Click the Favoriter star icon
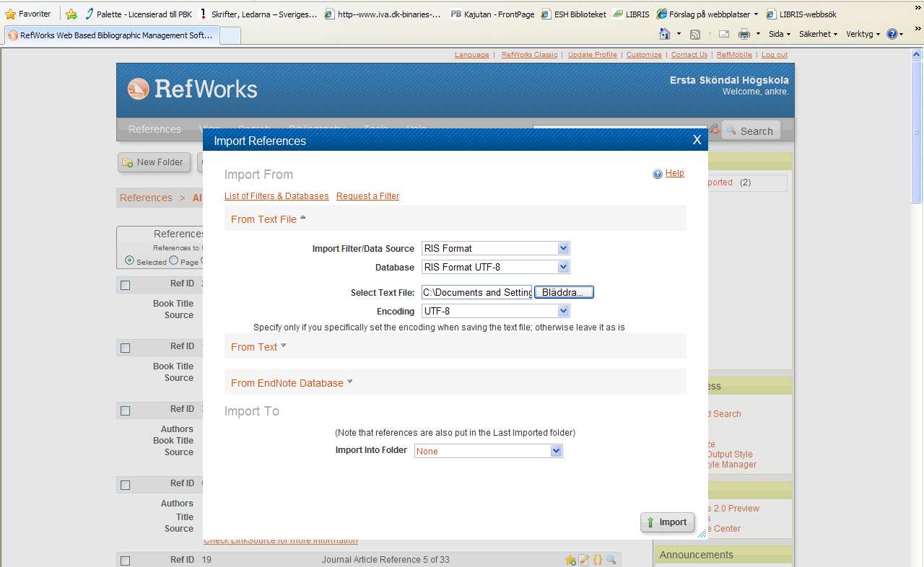924x567 pixels. coord(10,14)
